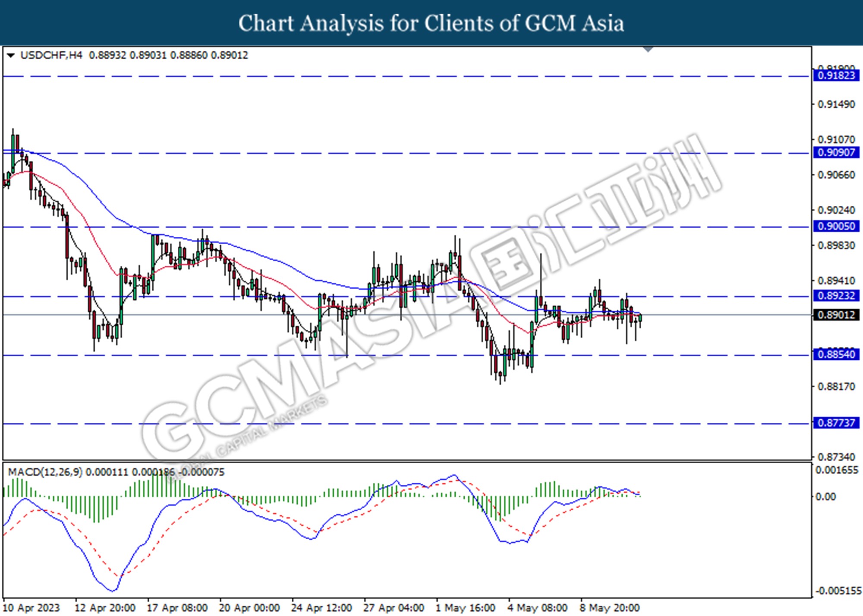Click the 27 Apr 04:00 time label
Screen dimensions: 863x616
pos(394,608)
